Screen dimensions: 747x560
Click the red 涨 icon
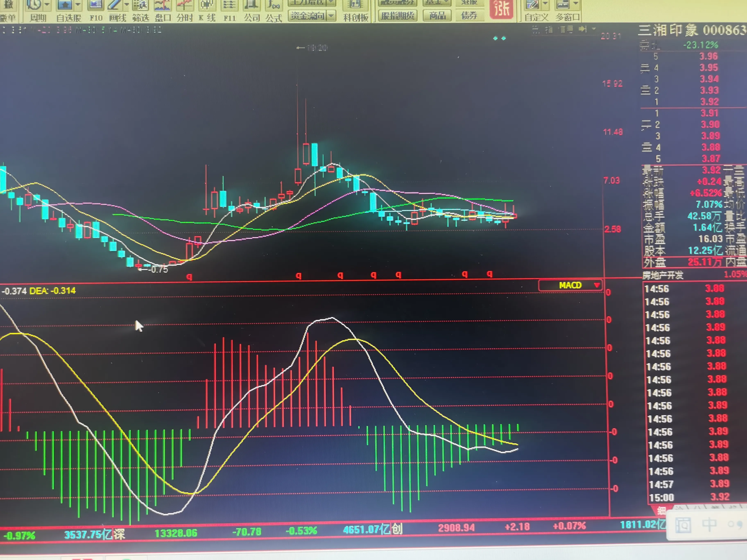tap(501, 9)
